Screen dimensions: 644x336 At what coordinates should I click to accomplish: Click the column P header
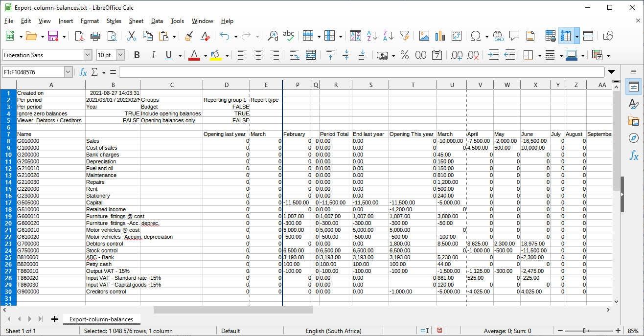(x=297, y=85)
